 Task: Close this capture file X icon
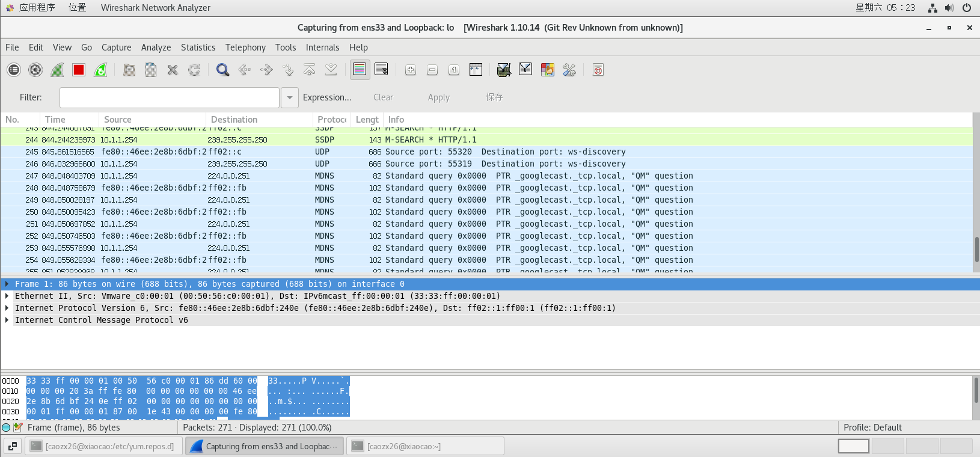173,70
